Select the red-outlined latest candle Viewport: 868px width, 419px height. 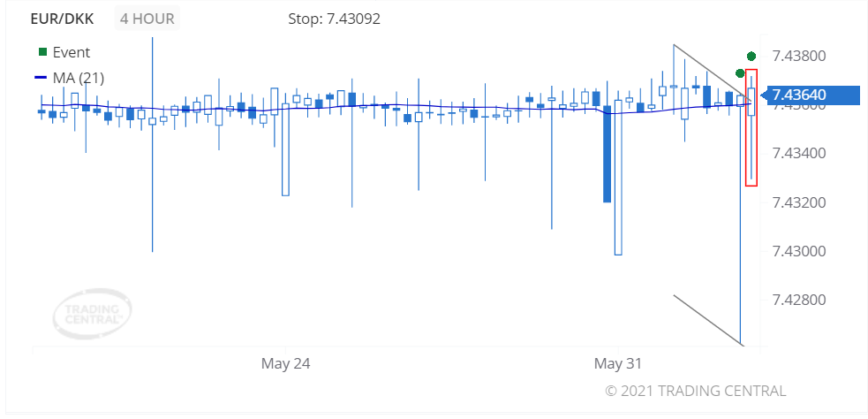pyautogui.click(x=751, y=127)
